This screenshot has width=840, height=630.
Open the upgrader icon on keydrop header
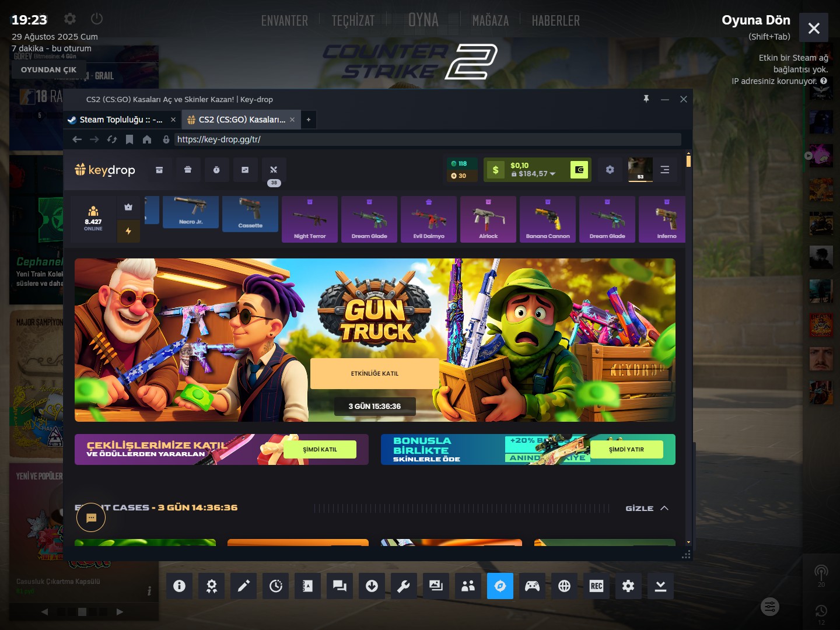coord(245,170)
